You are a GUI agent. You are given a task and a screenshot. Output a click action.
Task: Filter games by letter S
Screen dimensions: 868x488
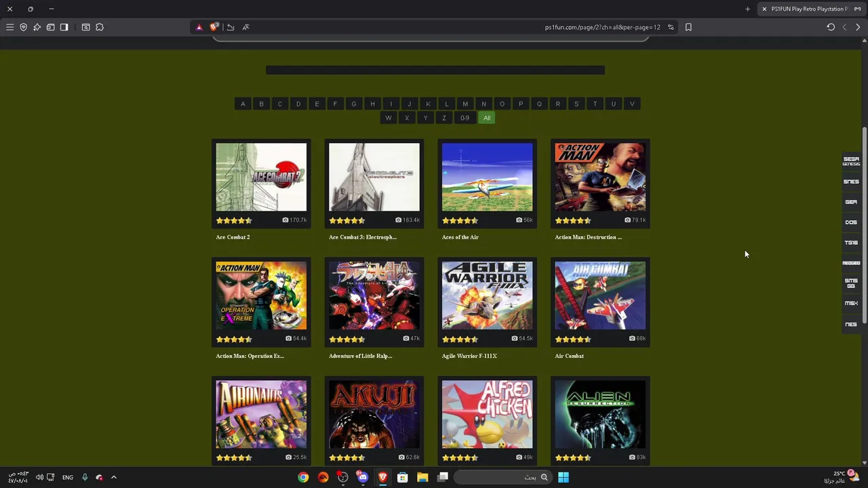pyautogui.click(x=576, y=104)
